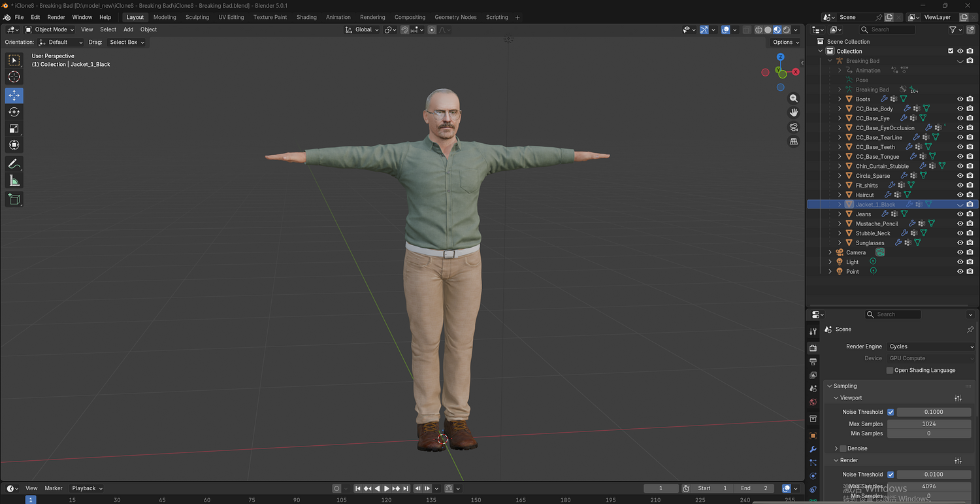Uncheck Viewport Noise Threshold checkbox
980x504 pixels.
(890, 412)
